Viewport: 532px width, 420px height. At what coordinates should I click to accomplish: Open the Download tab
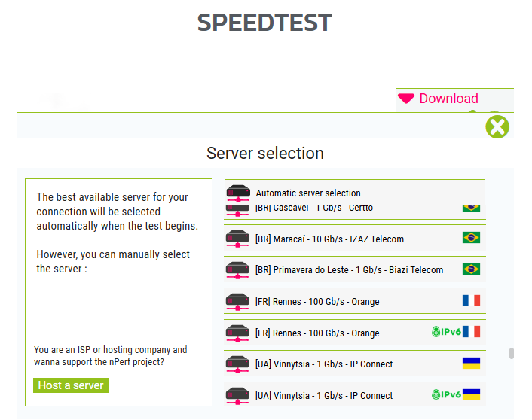[448, 99]
